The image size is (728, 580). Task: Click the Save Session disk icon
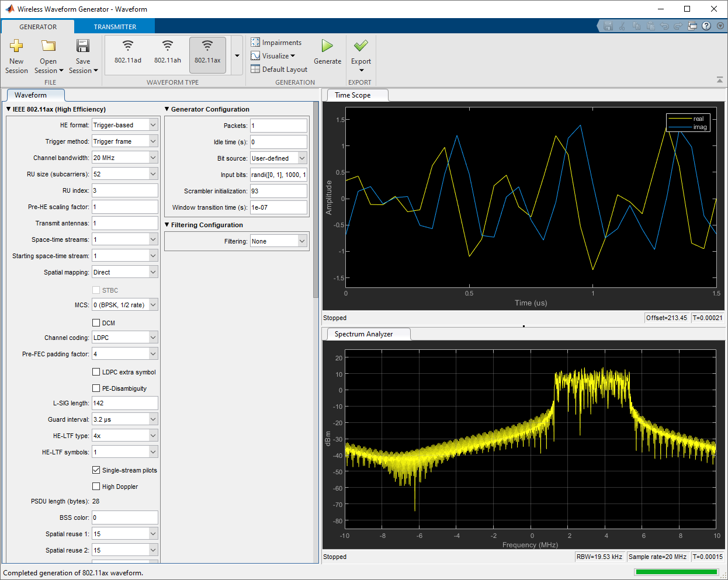pos(83,46)
